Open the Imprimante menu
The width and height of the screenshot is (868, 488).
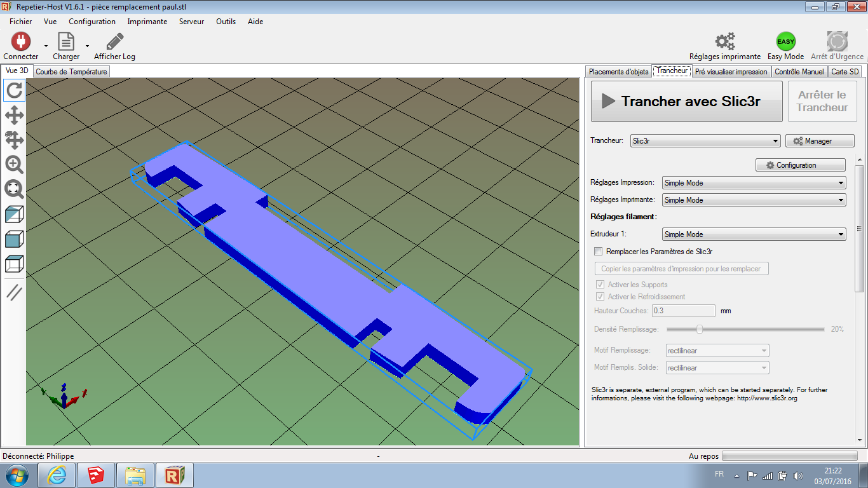147,22
